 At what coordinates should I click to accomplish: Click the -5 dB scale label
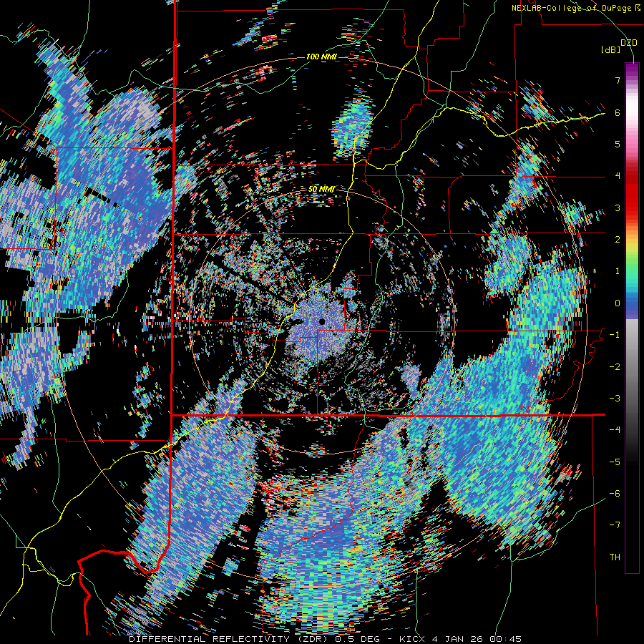[615, 462]
